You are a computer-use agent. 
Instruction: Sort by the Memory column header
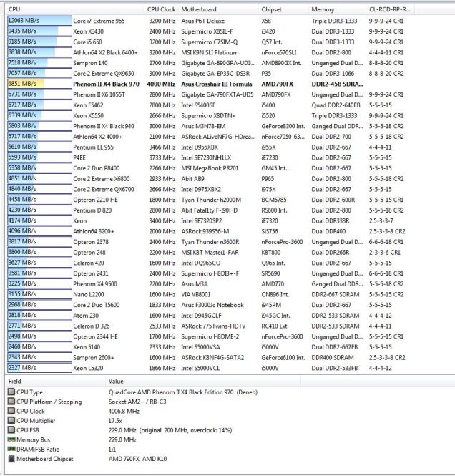coord(338,9)
